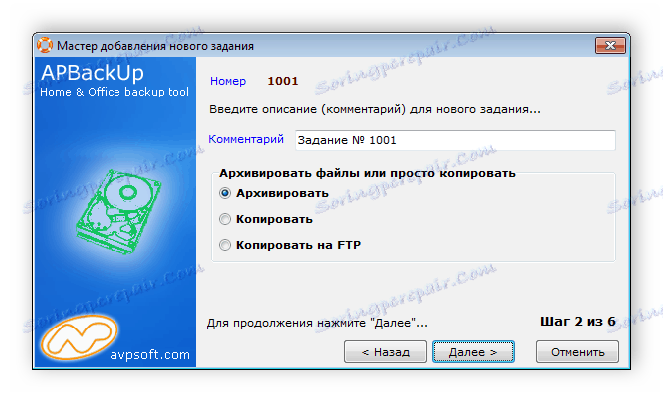
Task: Click the Далее > button
Action: pos(473,352)
